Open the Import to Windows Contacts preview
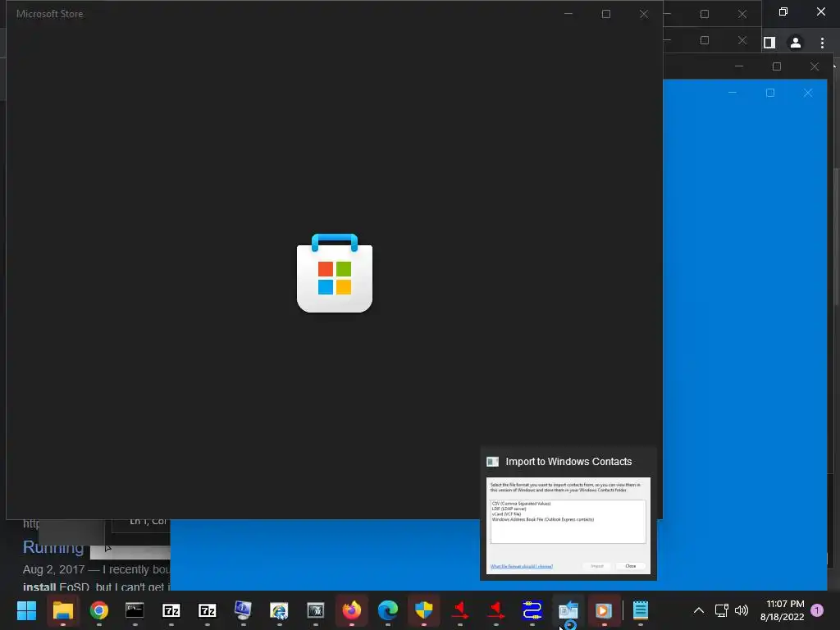 568,525
